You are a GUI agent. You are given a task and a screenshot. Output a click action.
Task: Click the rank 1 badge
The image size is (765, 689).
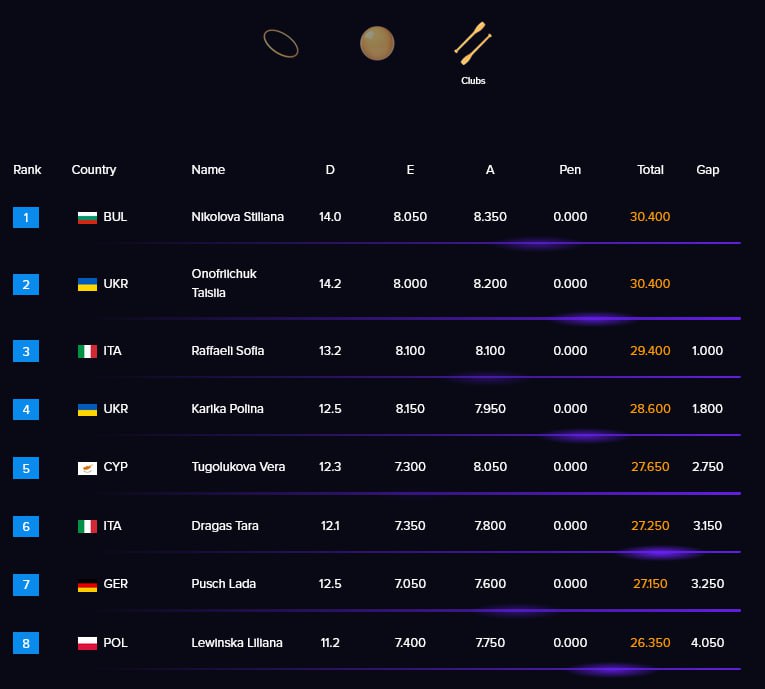26,217
